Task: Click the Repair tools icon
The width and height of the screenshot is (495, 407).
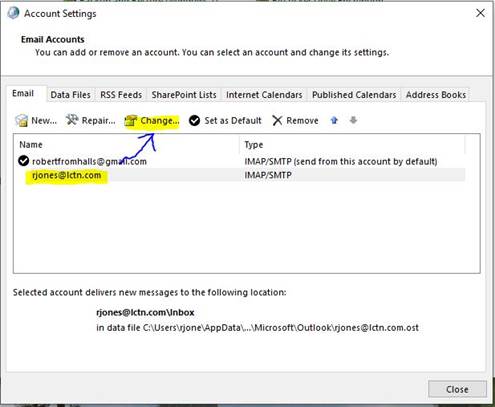Action: 72,120
